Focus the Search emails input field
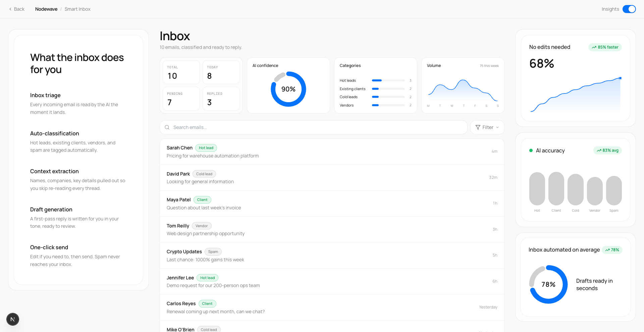Viewport: 644px width, 332px height. coord(315,127)
